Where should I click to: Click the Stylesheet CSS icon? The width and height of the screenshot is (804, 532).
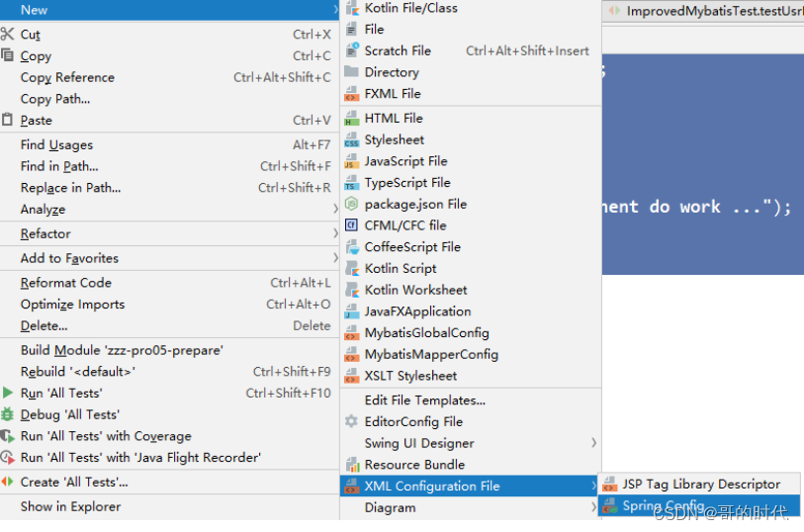pyautogui.click(x=352, y=139)
